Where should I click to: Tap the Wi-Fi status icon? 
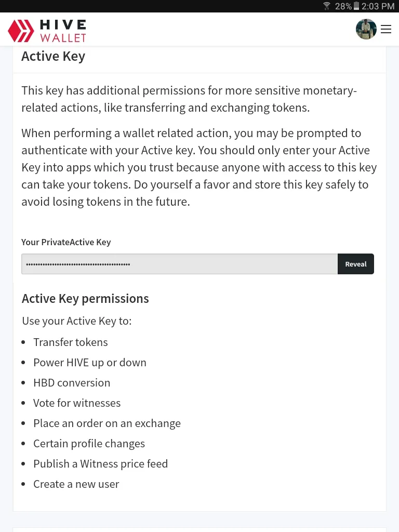[x=326, y=6]
